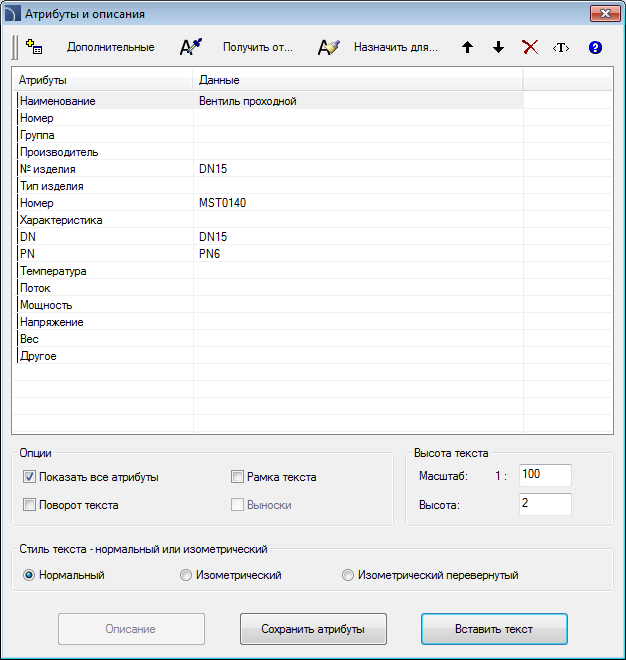Open the Дополнительные toolbar option
Image resolution: width=626 pixels, height=660 pixels.
(111, 47)
